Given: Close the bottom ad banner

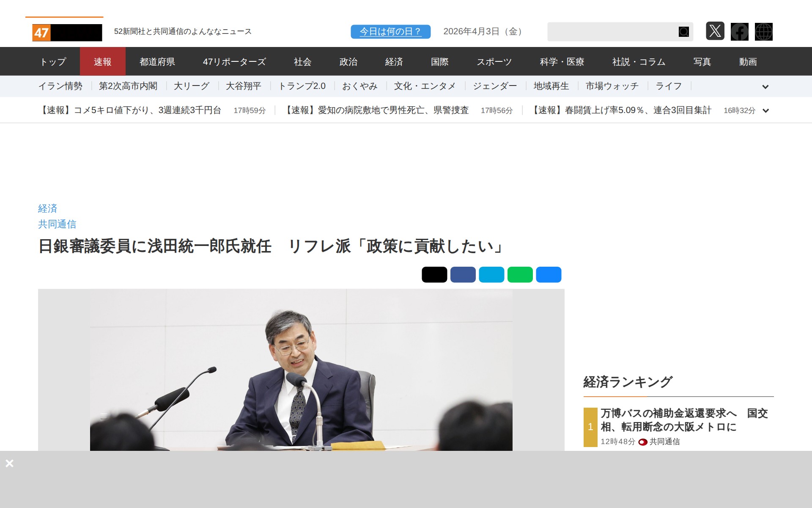Looking at the screenshot, I should point(9,463).
